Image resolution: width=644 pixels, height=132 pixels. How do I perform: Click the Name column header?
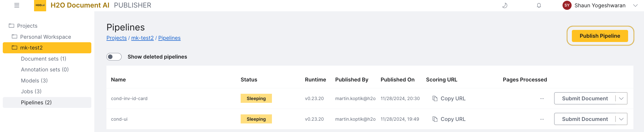click(118, 80)
